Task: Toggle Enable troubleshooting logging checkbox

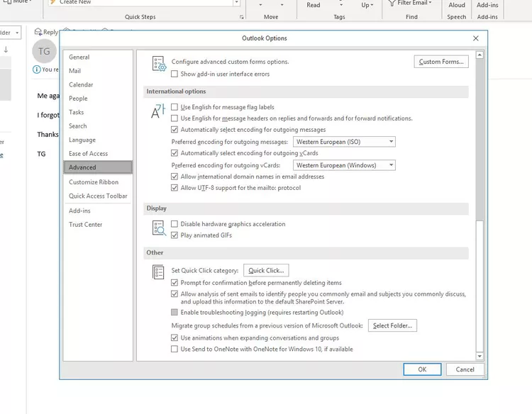Action: coord(174,313)
